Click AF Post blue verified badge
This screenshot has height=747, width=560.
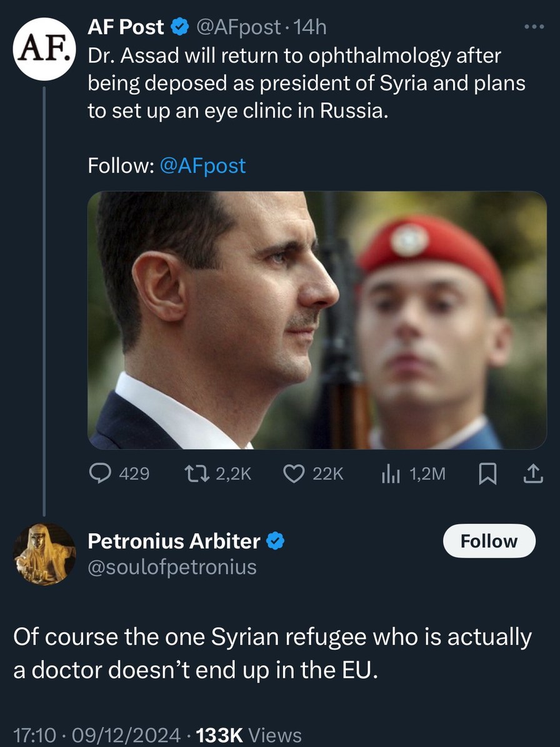click(180, 28)
